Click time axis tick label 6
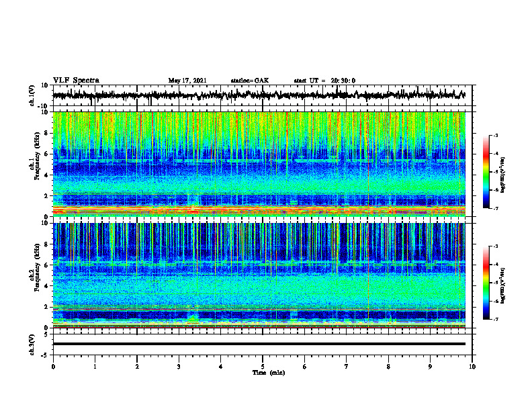 click(x=305, y=367)
